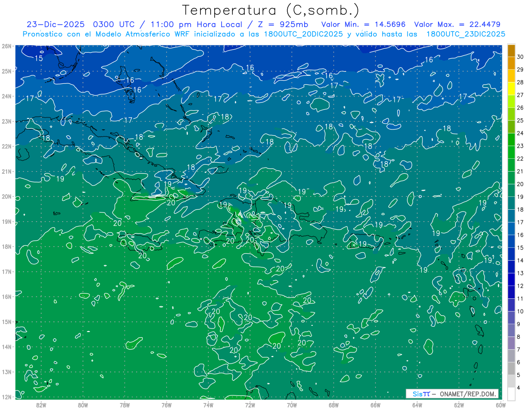Click the "62W" longitude axis label
Screen dimensions: 532x411
coord(459,404)
